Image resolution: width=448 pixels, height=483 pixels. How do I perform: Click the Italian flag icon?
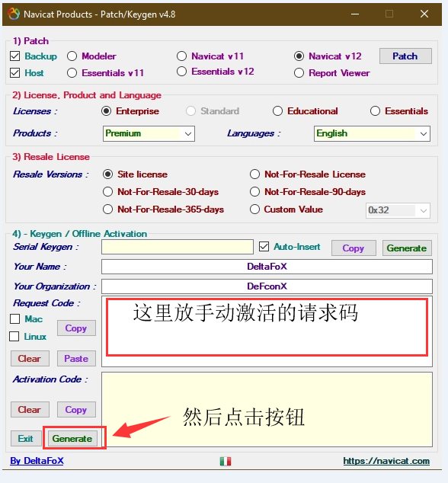[226, 461]
